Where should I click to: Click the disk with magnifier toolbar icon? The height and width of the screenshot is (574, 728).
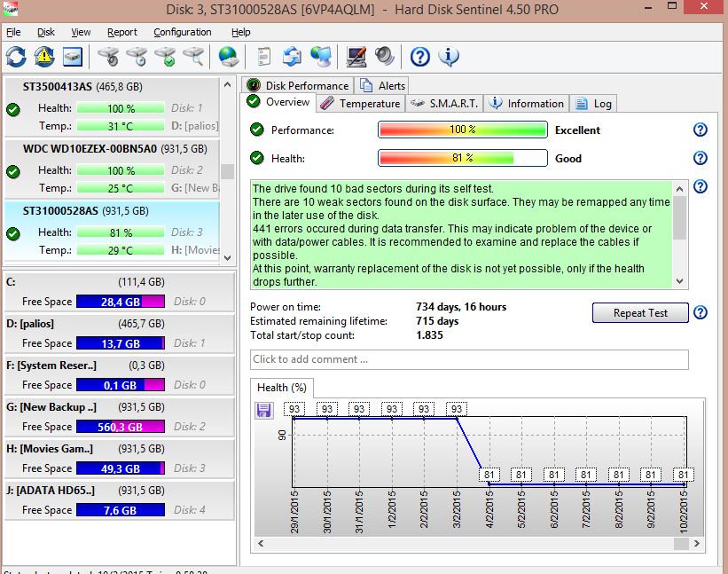[x=193, y=57]
